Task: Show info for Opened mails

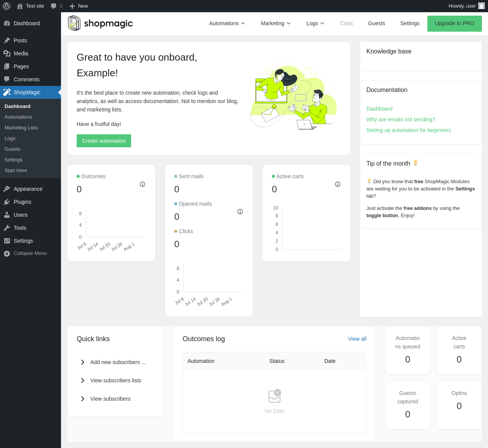Action: 240,212
